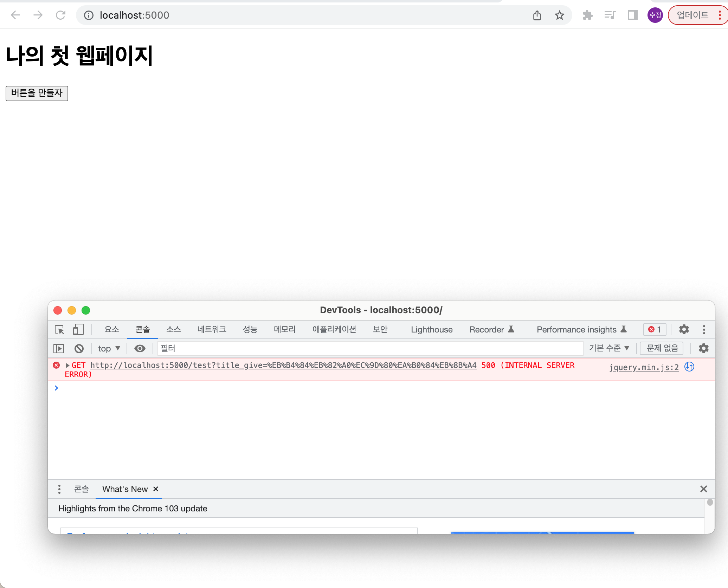View site information icon in address bar
Image resolution: width=728 pixels, height=588 pixels.
point(89,15)
